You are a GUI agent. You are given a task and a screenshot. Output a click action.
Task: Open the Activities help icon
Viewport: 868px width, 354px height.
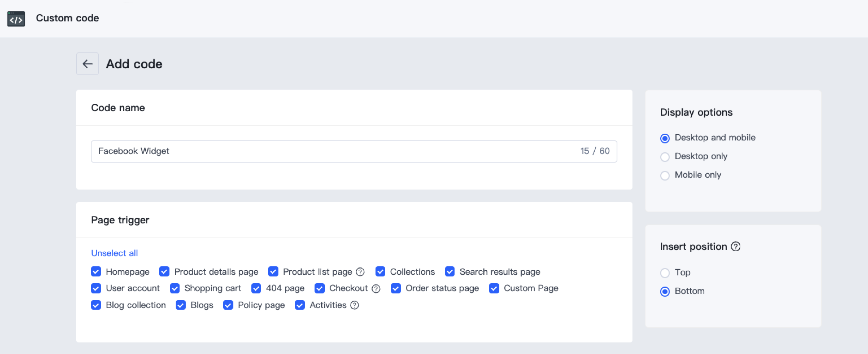pyautogui.click(x=355, y=305)
